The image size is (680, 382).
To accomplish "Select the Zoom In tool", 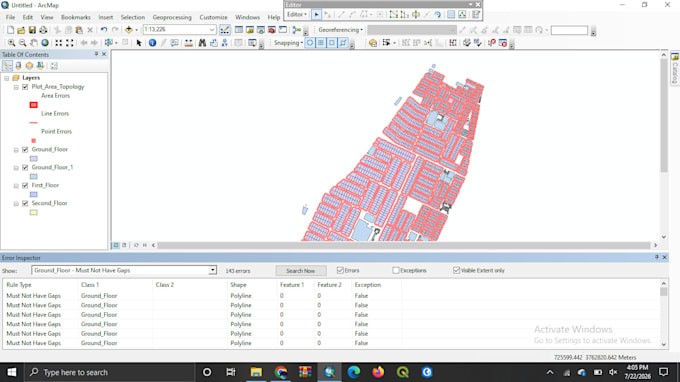I will 11,43.
